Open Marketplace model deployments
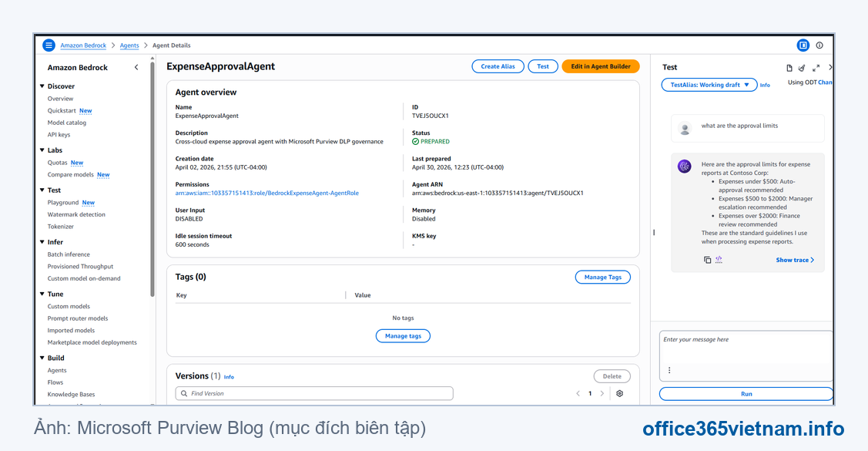868x451 pixels. pos(92,342)
